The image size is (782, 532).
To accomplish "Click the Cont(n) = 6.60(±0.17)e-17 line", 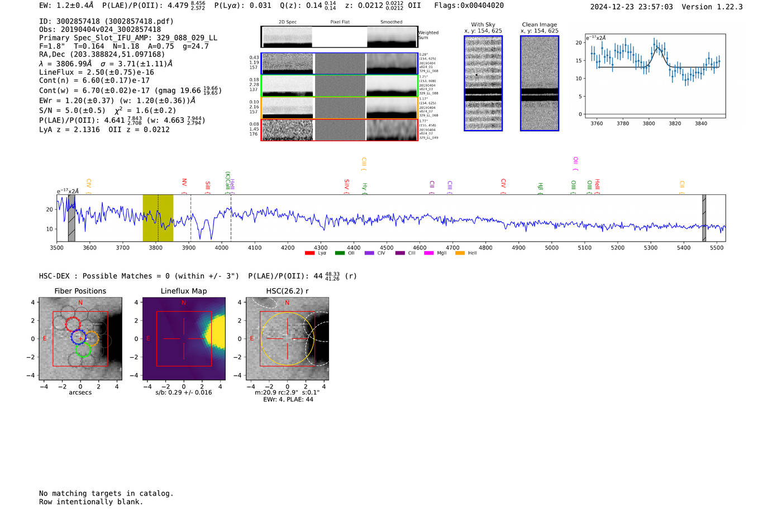I will click(x=94, y=80).
